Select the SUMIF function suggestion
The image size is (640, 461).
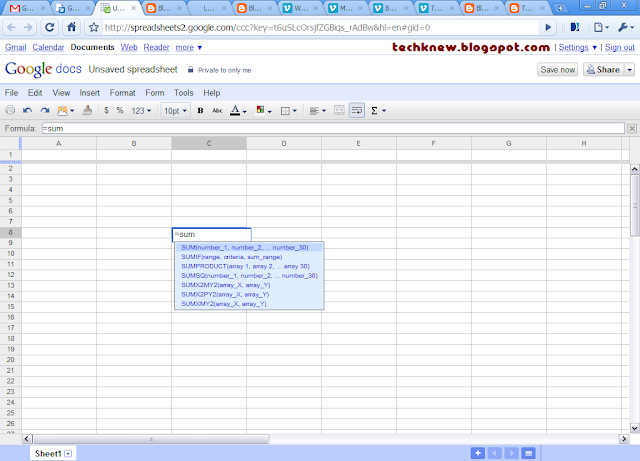coord(249,257)
